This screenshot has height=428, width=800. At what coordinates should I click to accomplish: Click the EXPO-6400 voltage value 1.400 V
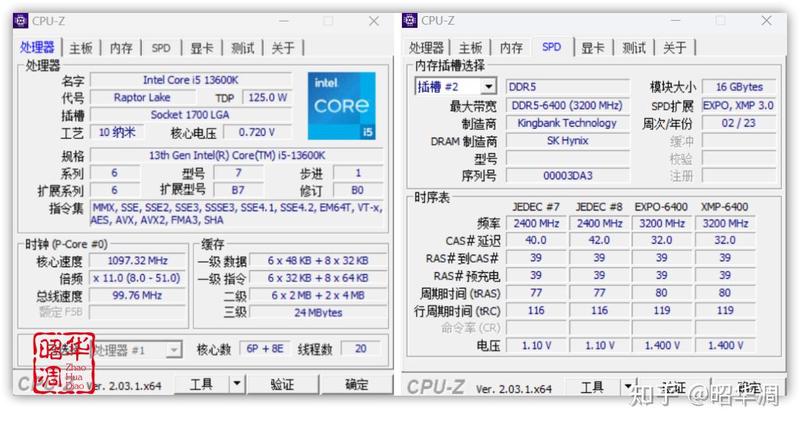(662, 346)
